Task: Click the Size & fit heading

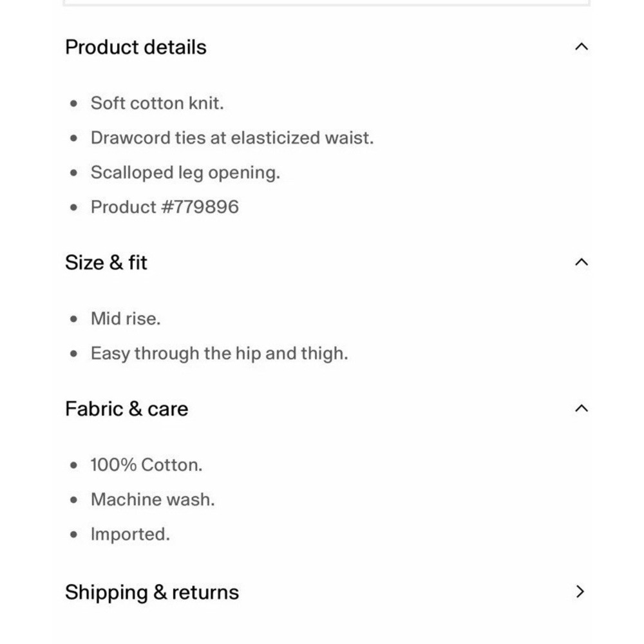Action: 106,262
